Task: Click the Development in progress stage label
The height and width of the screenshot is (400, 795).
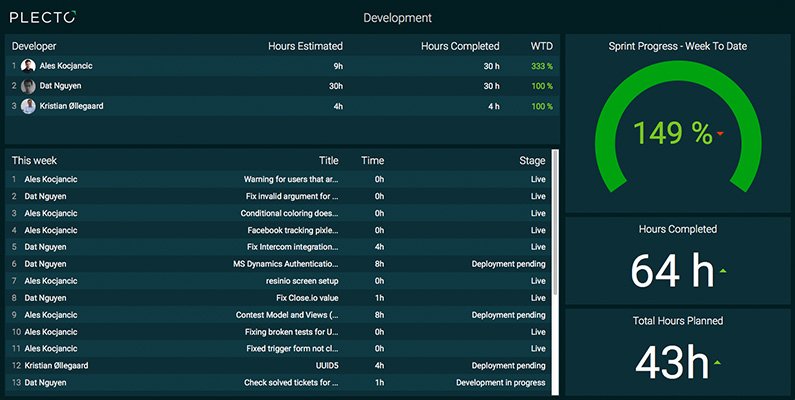Action: coord(500,383)
